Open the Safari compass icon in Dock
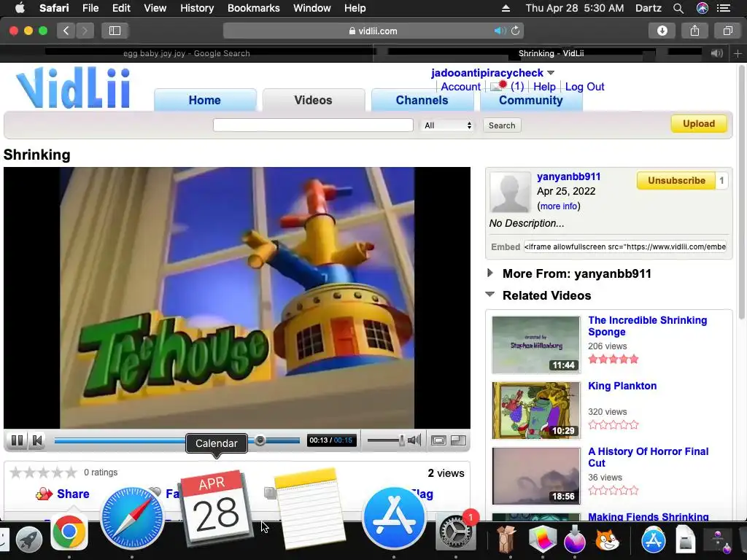 click(x=132, y=518)
